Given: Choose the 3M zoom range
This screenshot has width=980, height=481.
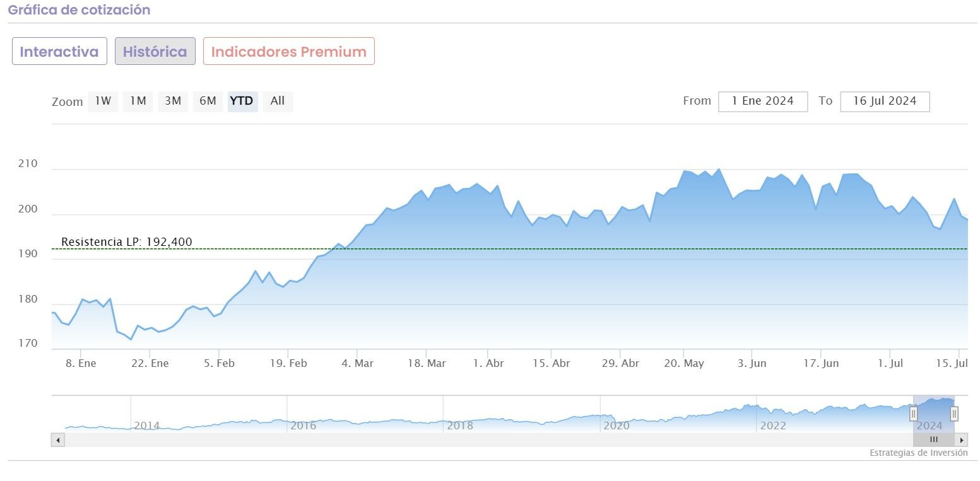Looking at the screenshot, I should 173,101.
